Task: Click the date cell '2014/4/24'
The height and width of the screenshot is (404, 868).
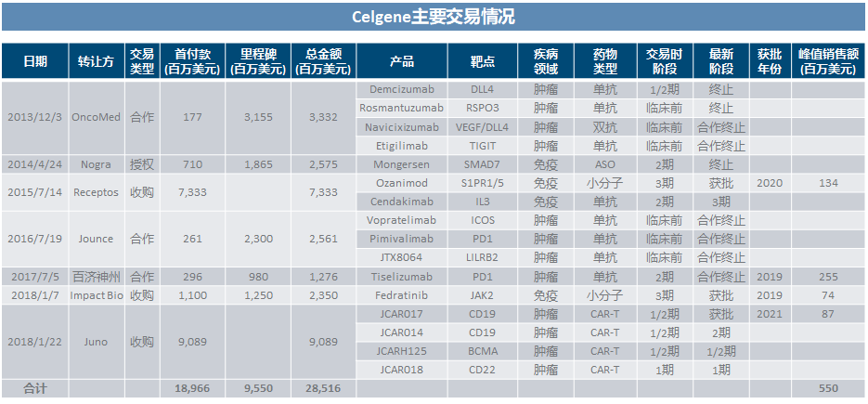Action: click(x=35, y=164)
